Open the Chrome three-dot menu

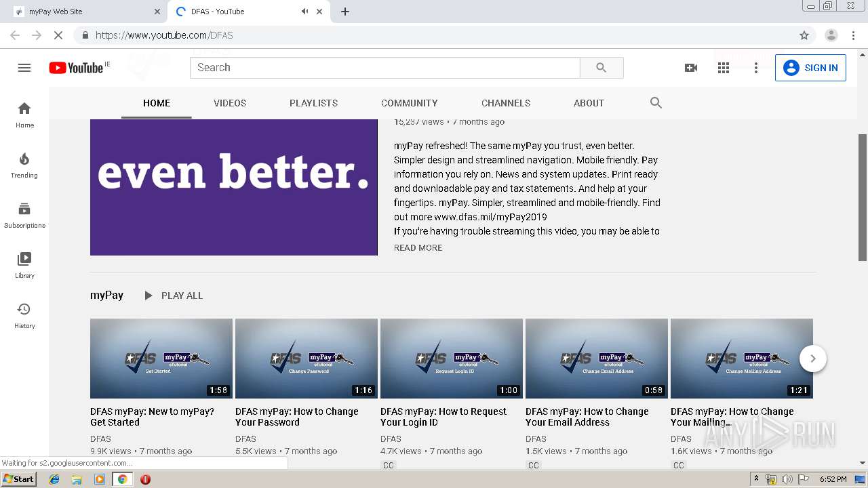pos(854,35)
